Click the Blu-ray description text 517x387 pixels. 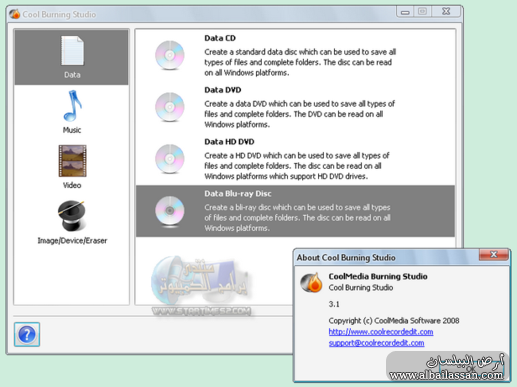[x=297, y=218]
